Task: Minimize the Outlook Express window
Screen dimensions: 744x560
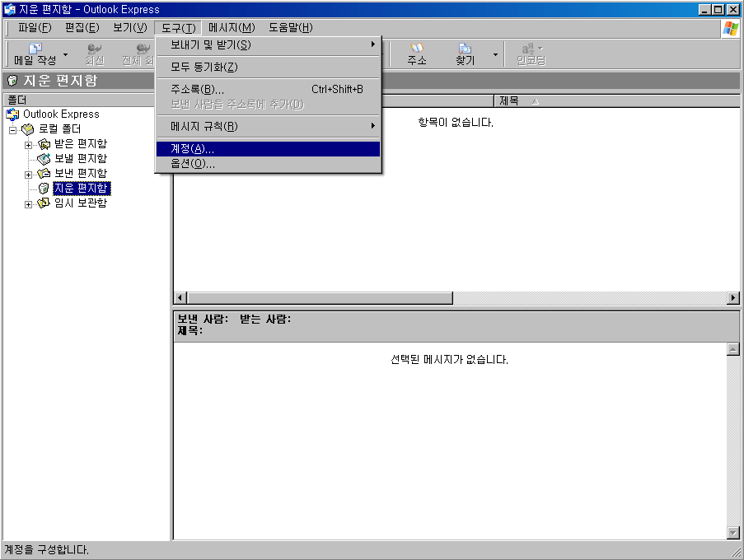Action: tap(705, 10)
